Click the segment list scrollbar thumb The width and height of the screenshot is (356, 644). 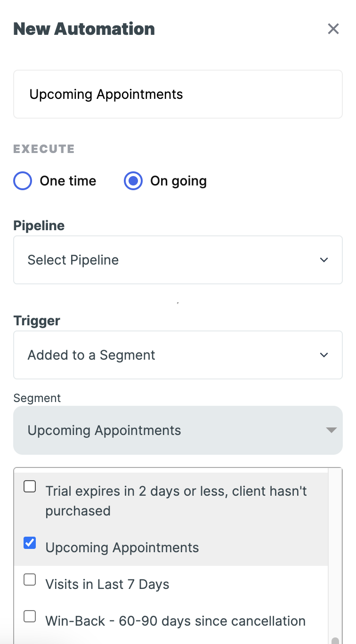point(335,640)
